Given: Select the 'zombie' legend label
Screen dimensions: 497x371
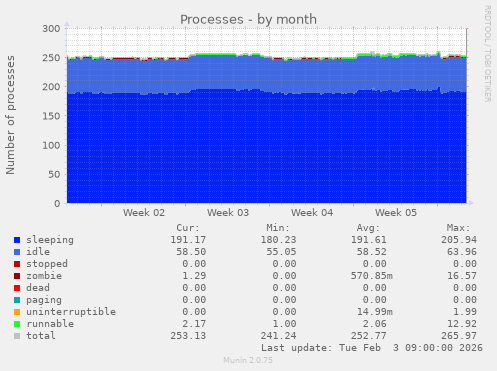Looking at the screenshot, I should point(44,276).
